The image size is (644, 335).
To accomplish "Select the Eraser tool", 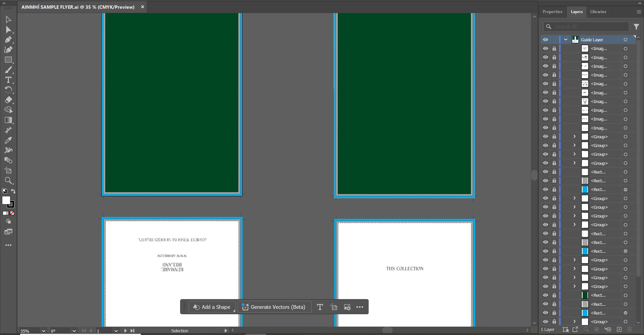I will [8, 100].
